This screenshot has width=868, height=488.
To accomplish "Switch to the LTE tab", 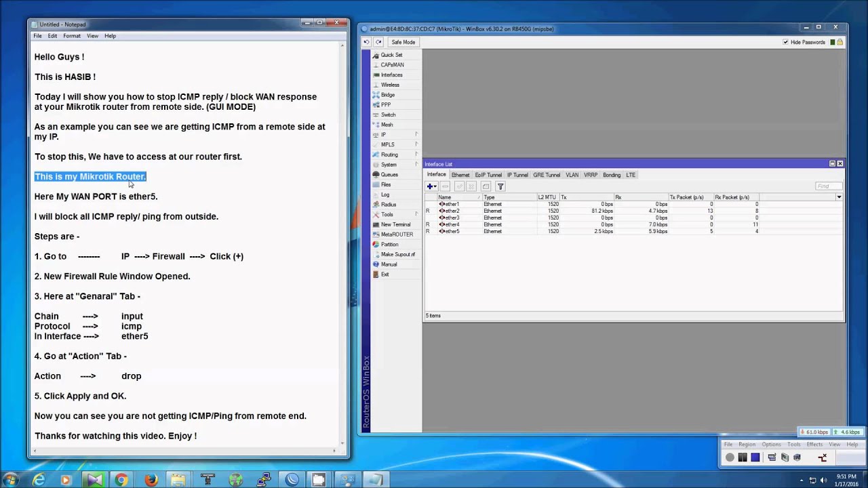I will 631,175.
